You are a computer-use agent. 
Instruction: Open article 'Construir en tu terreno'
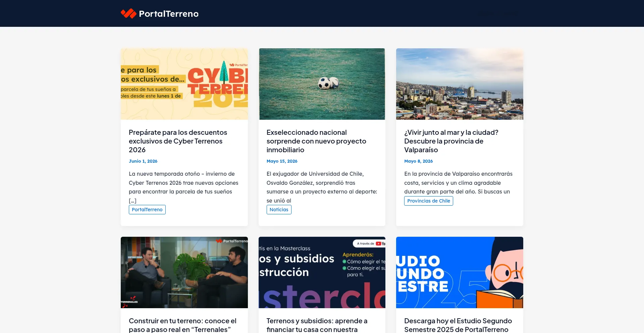[183, 325]
